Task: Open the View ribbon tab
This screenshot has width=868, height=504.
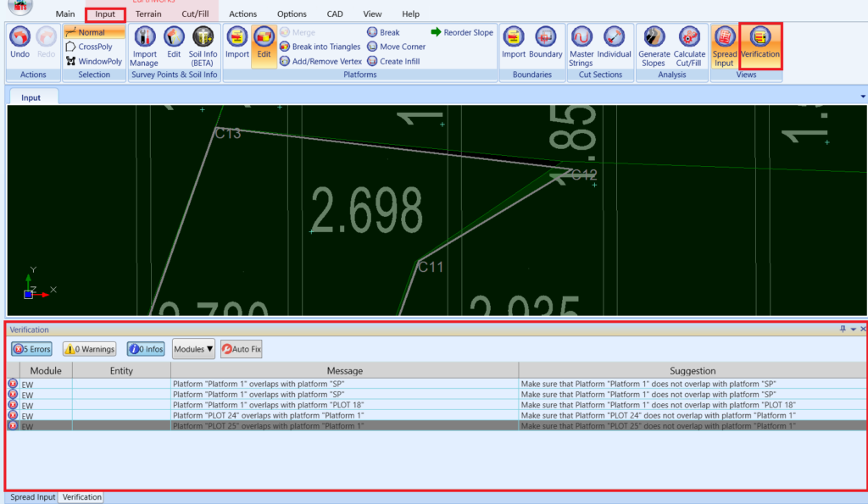Action: (373, 14)
